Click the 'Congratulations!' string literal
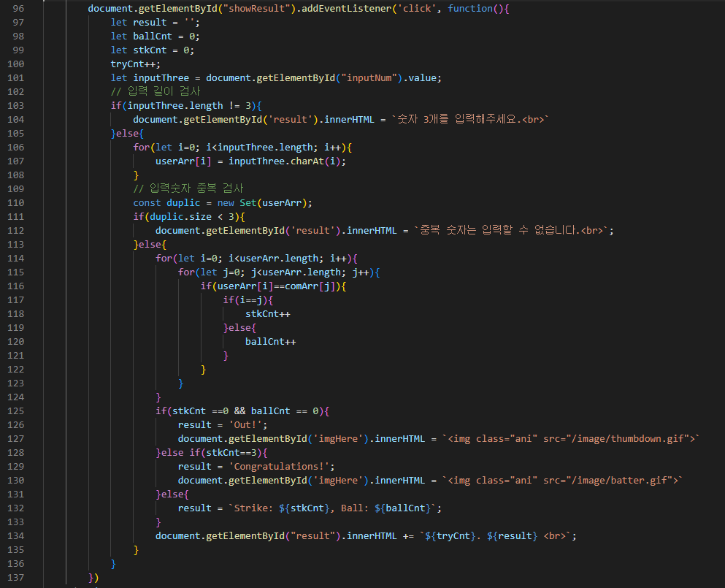 pos(279,466)
